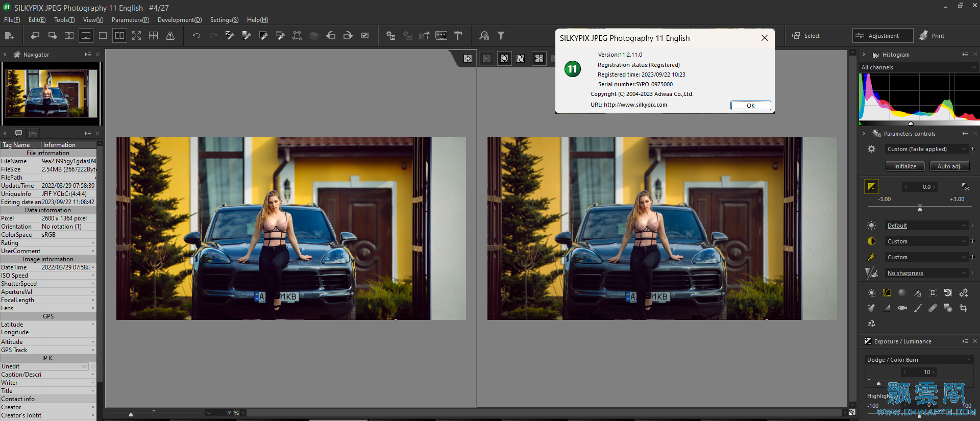
Task: Select the spot healing bandage icon
Action: (x=933, y=308)
